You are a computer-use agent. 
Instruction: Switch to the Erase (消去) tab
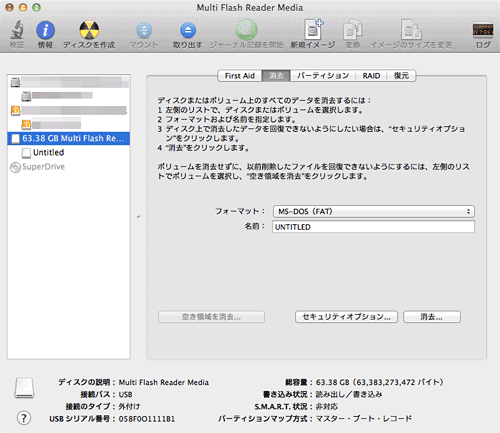click(276, 76)
